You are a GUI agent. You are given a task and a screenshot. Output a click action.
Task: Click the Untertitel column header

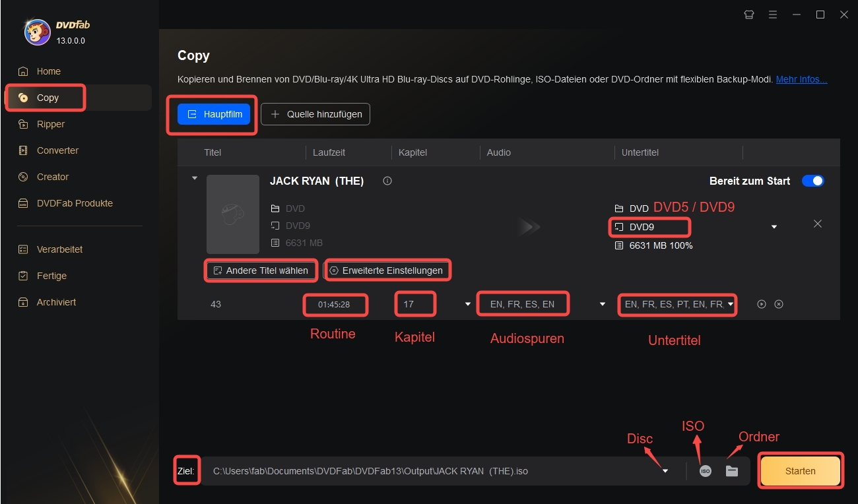coord(640,152)
